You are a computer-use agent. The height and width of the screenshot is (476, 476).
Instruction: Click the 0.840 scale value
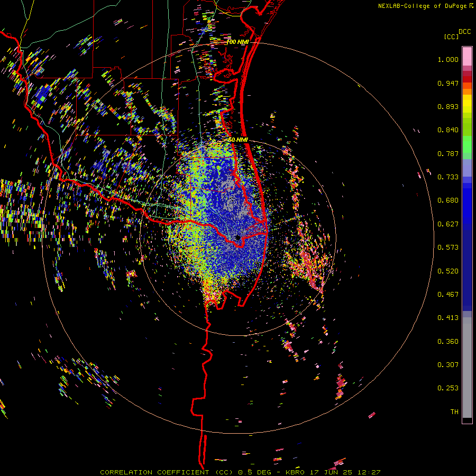click(448, 130)
